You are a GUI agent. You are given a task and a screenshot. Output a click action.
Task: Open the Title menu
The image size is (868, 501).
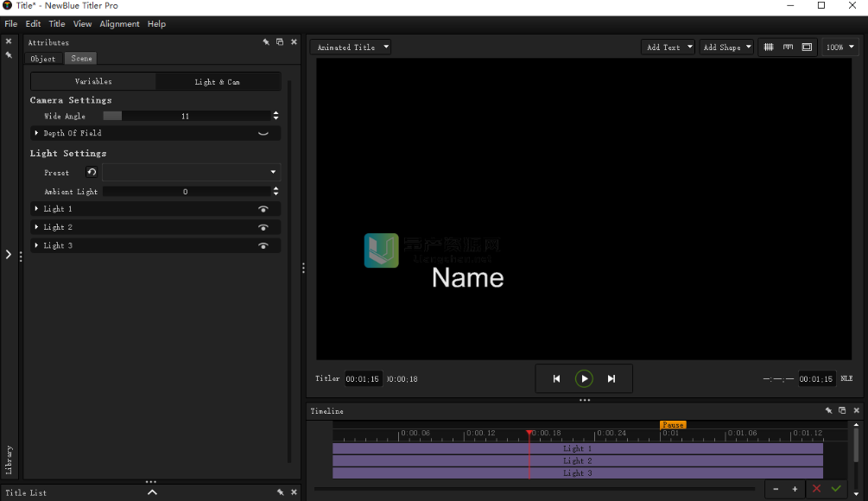[x=57, y=24]
